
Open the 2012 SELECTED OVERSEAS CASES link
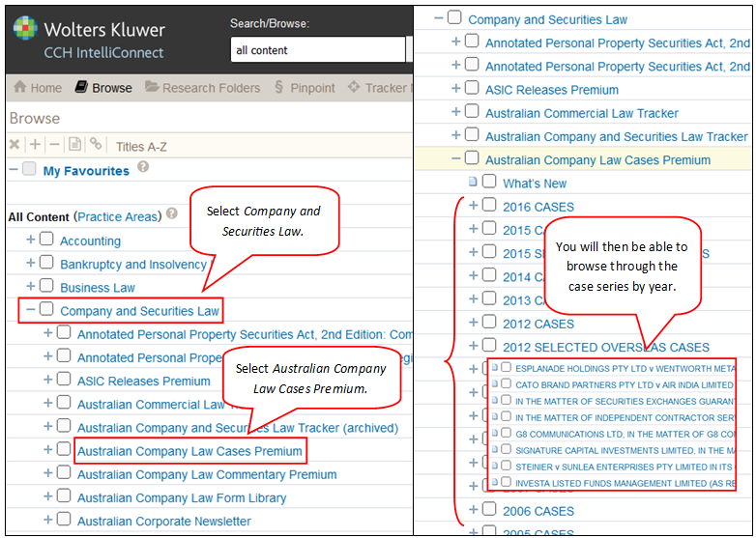[x=606, y=348]
